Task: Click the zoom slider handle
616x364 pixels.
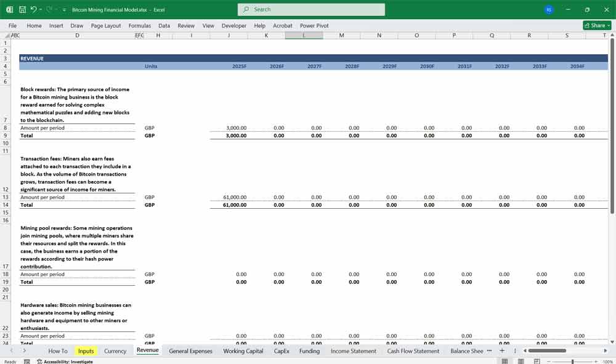Action: [573, 362]
